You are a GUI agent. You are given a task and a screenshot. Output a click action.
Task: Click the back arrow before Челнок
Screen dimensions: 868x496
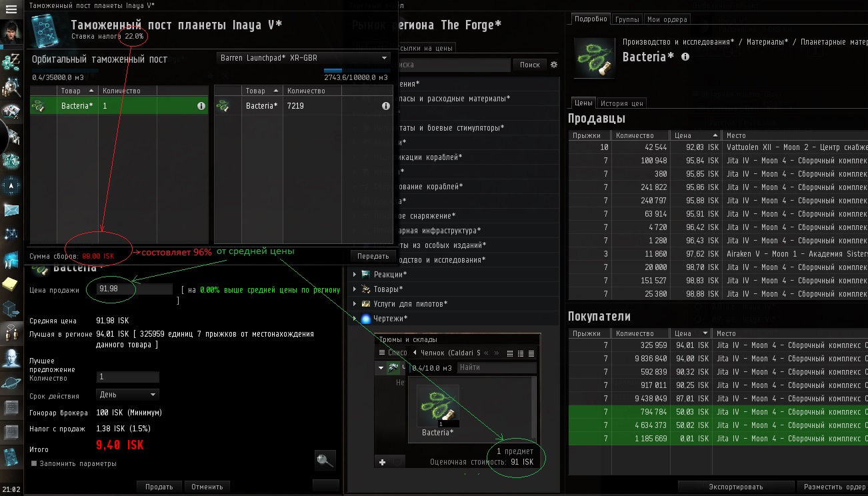(415, 353)
